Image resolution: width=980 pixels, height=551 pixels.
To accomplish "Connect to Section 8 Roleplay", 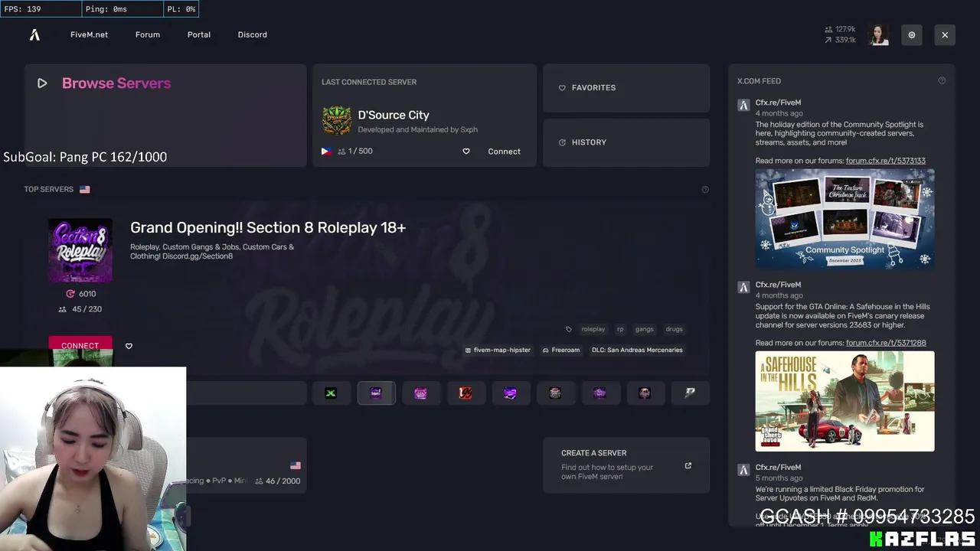I will 80,345.
